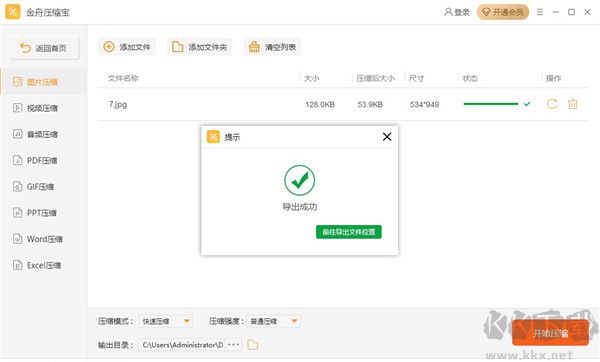600x362 pixels.
Task: Expand the 压缩模式 dropdown
Action: pos(166,321)
